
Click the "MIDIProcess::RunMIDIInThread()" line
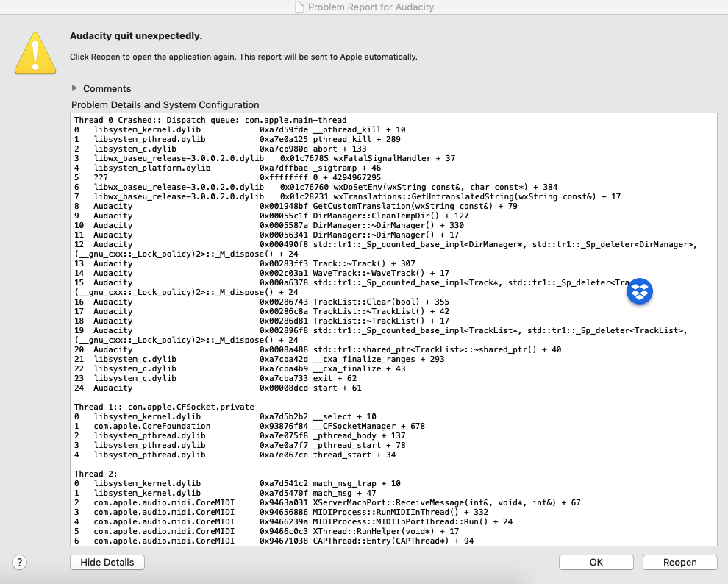point(281,512)
